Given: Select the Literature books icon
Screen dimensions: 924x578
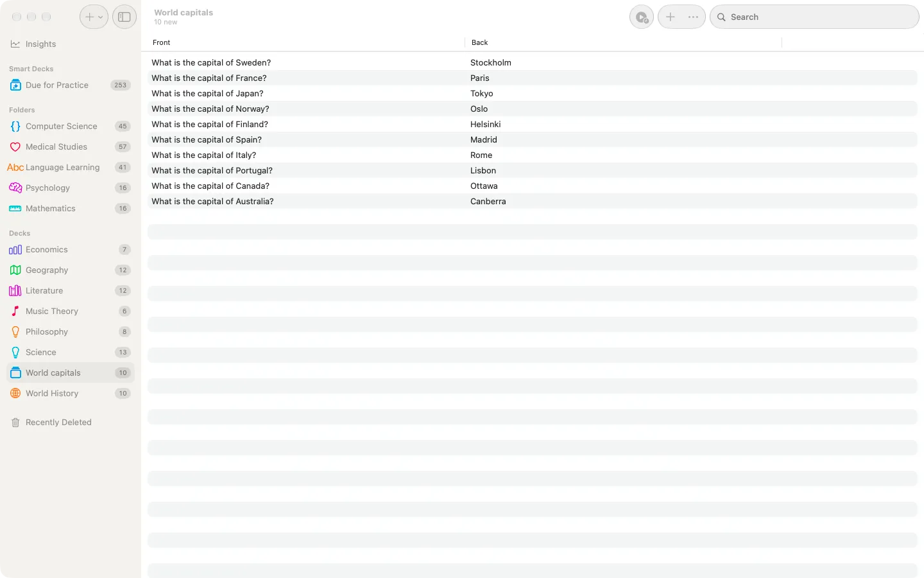Looking at the screenshot, I should [15, 291].
